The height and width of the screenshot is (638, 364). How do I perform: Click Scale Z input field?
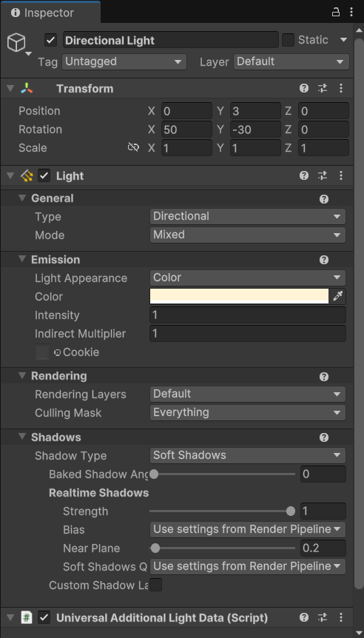click(x=323, y=148)
